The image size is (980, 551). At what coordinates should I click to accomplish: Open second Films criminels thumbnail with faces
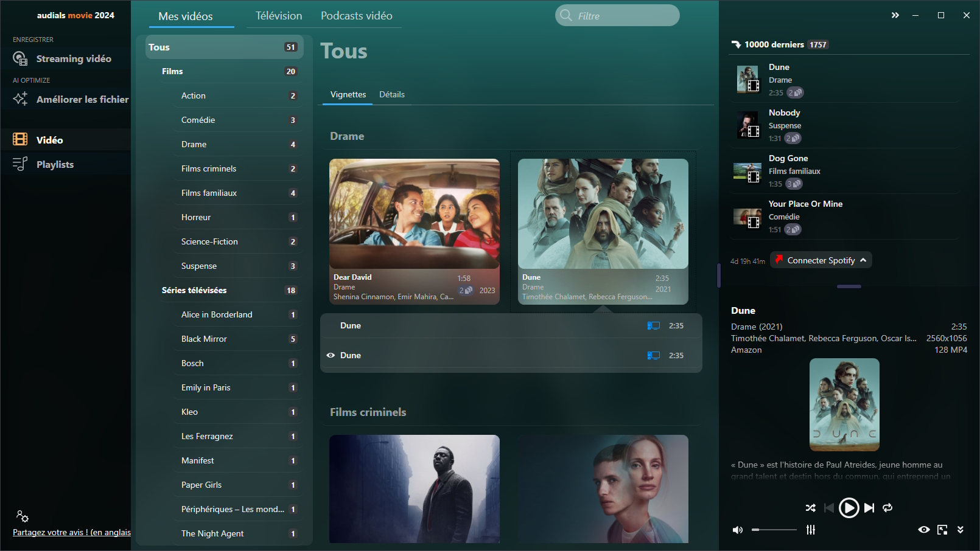coord(603,489)
